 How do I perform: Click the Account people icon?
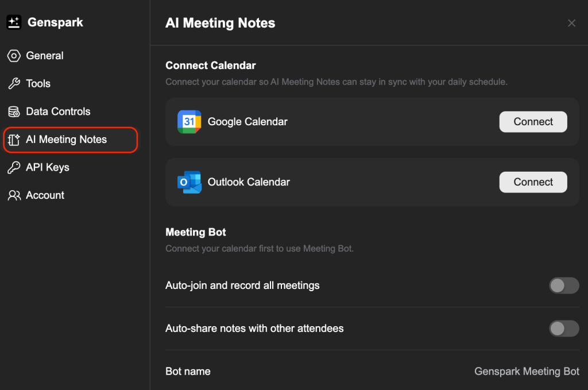[x=13, y=195]
